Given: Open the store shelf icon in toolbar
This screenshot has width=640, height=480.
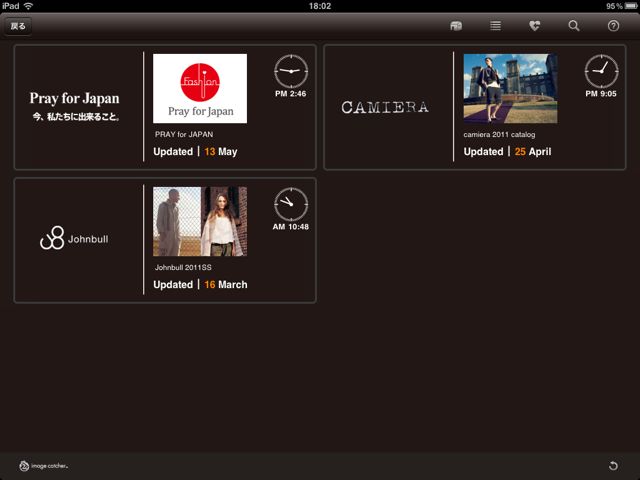Looking at the screenshot, I should click(456, 26).
